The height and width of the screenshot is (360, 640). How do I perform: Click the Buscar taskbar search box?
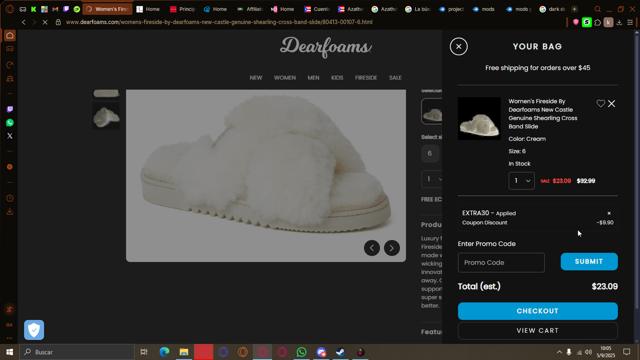click(x=77, y=352)
